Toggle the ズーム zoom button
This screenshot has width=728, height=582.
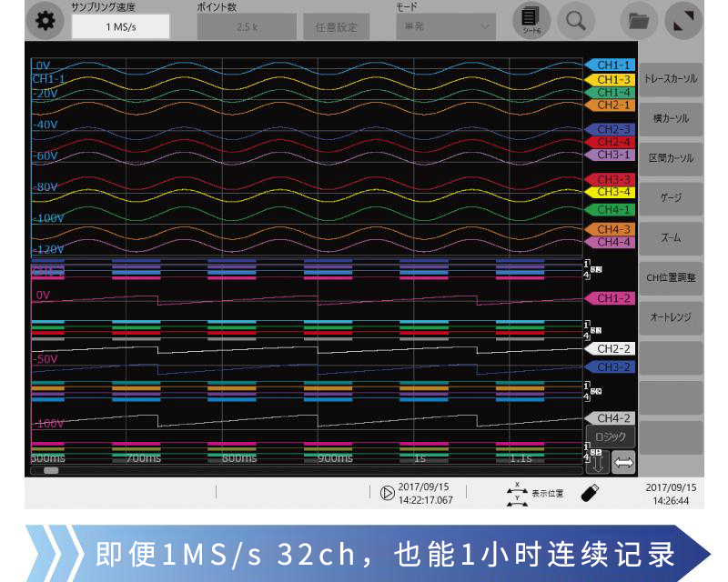pos(671,237)
